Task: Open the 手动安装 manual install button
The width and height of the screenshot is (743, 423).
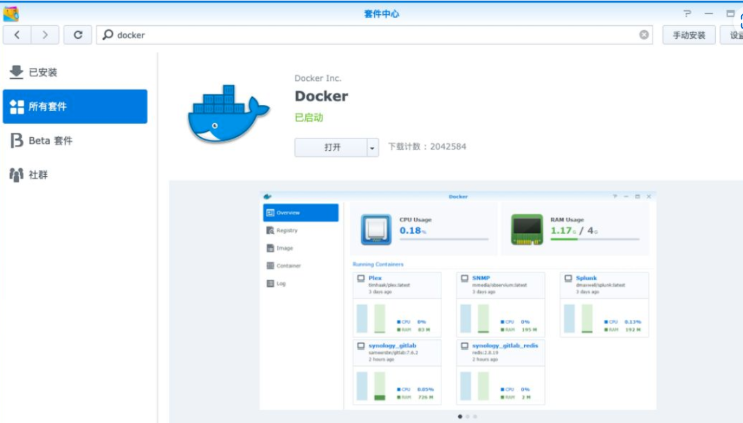Action: (689, 35)
